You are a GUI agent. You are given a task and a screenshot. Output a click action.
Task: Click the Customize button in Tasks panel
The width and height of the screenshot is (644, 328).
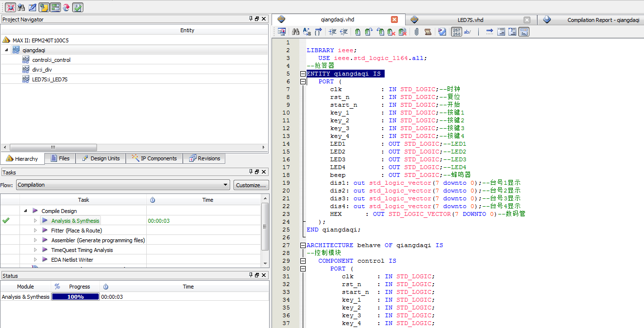(252, 184)
